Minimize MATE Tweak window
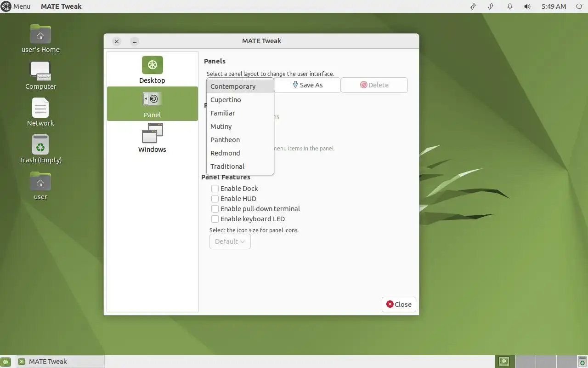The width and height of the screenshot is (588, 368). pos(134,41)
